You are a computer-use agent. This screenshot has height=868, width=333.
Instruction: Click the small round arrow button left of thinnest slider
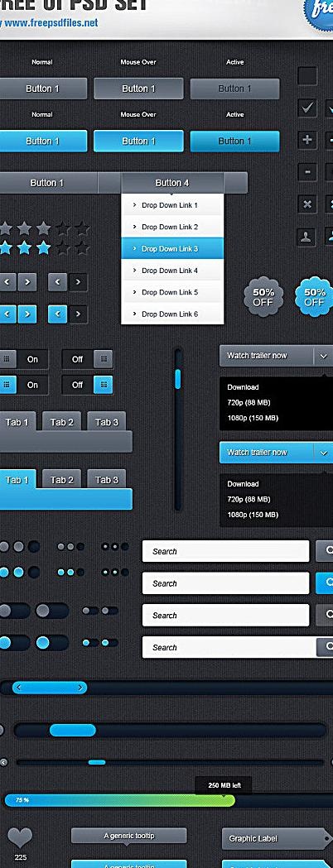[2, 762]
